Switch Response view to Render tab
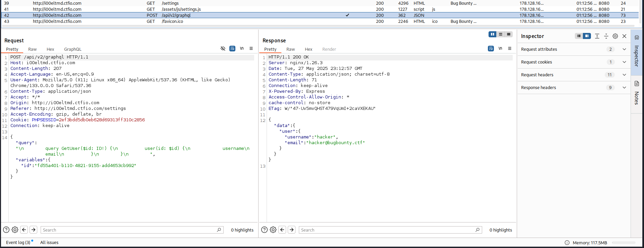 click(x=329, y=49)
